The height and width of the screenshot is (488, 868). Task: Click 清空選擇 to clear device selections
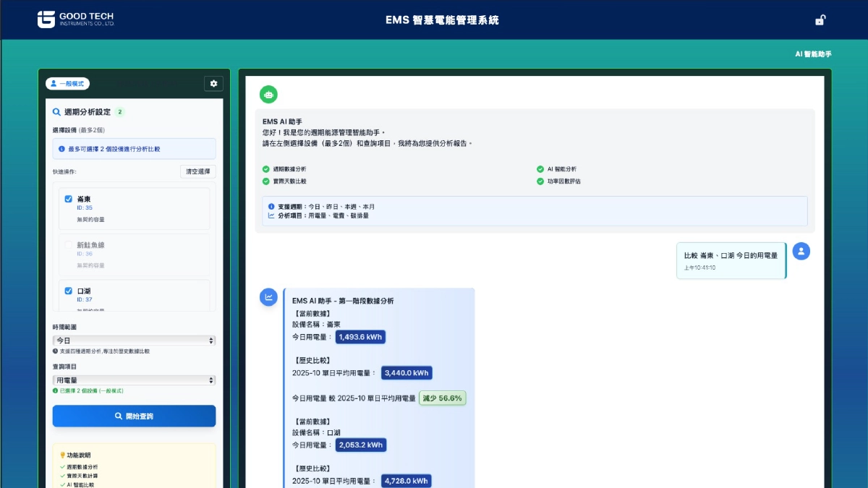[197, 171]
